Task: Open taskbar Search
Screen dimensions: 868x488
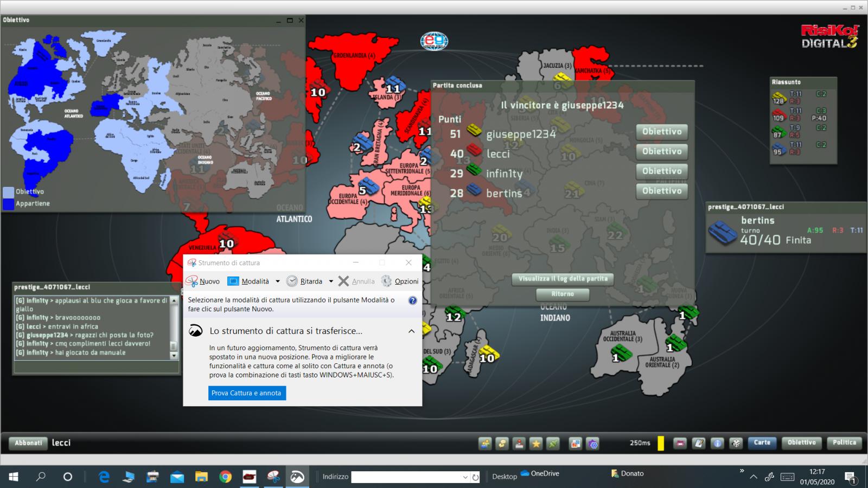Action: 41,477
